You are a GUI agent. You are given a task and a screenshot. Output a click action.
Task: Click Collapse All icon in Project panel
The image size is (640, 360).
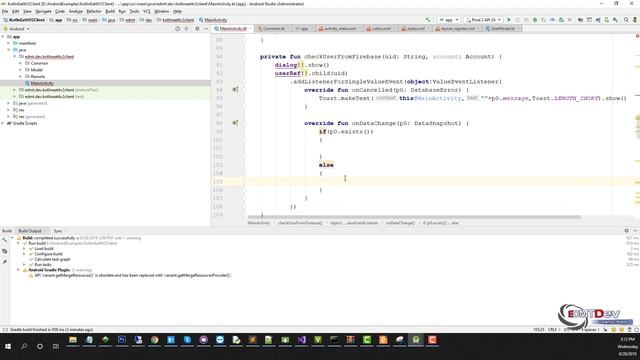[187, 29]
